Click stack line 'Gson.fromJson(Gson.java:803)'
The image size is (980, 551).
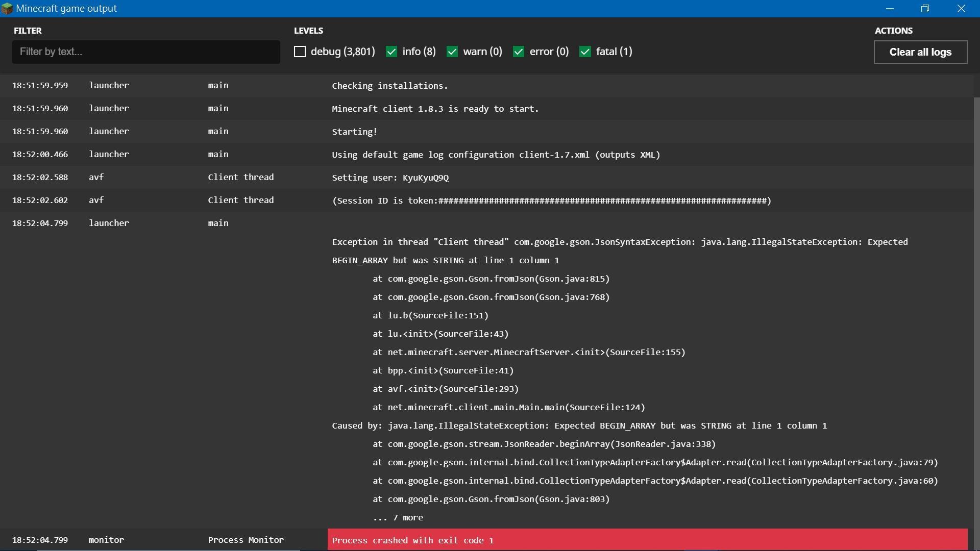click(491, 499)
